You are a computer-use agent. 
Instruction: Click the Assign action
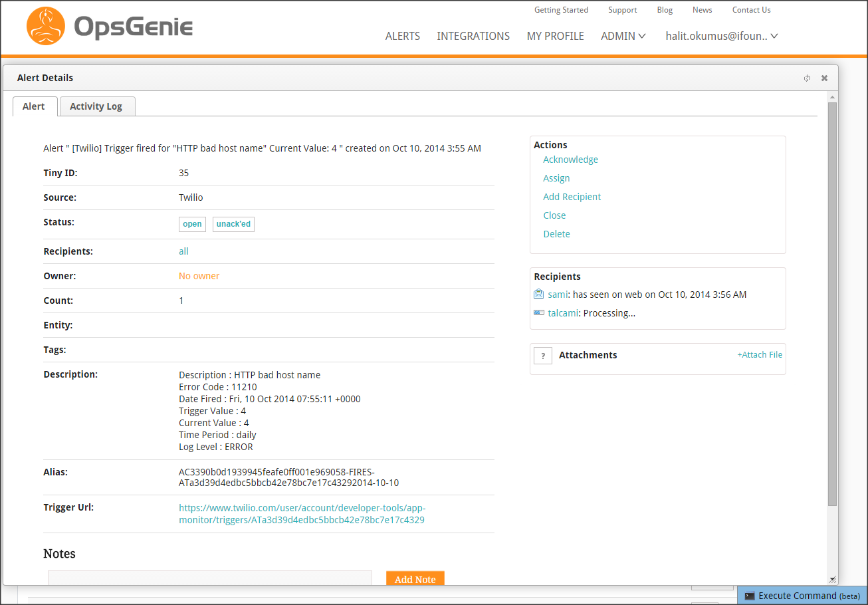point(556,178)
